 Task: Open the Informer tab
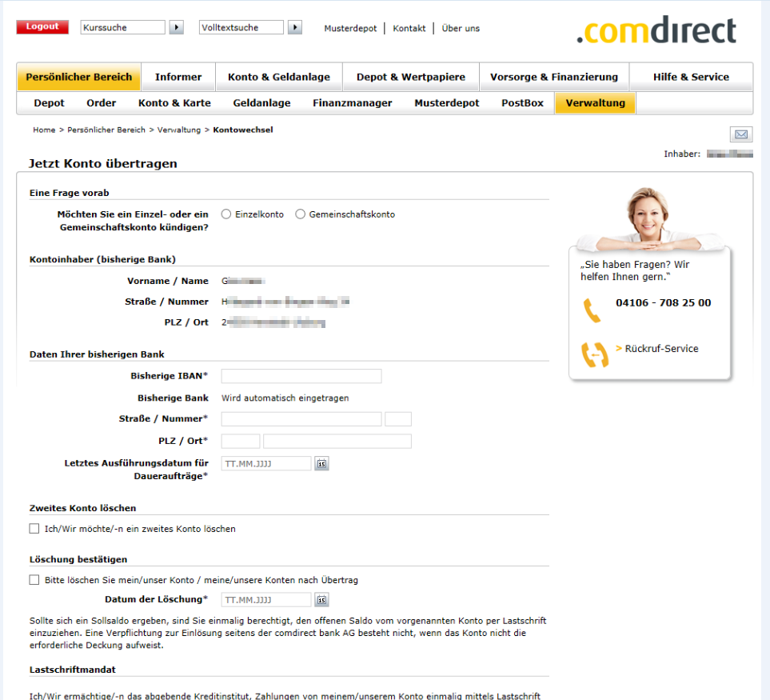[x=178, y=77]
